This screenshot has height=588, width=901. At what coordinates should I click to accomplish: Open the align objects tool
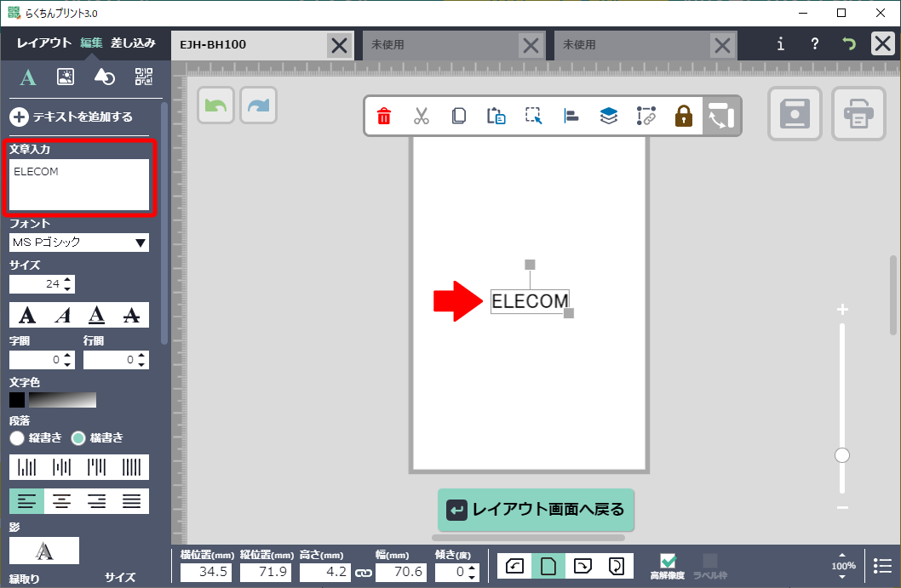pyautogui.click(x=571, y=116)
